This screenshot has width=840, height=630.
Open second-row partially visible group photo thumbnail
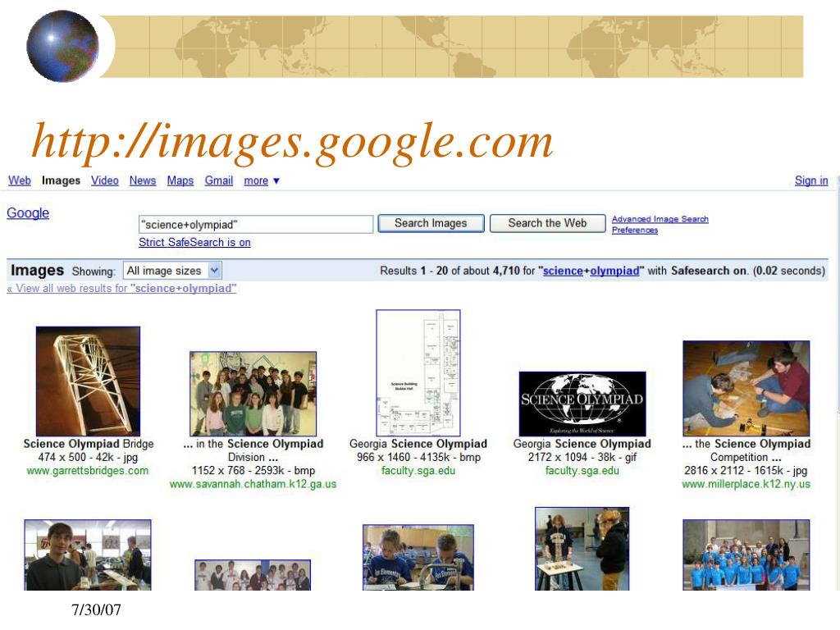(x=253, y=575)
